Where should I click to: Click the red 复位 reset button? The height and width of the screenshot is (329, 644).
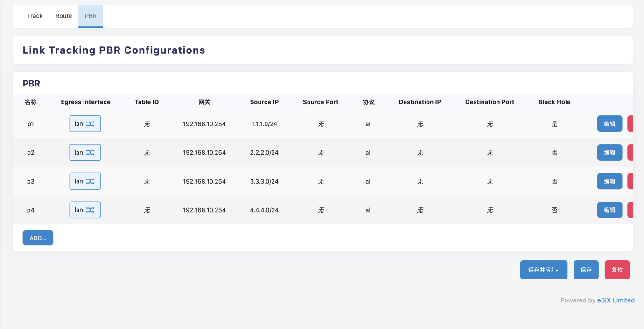tap(617, 270)
